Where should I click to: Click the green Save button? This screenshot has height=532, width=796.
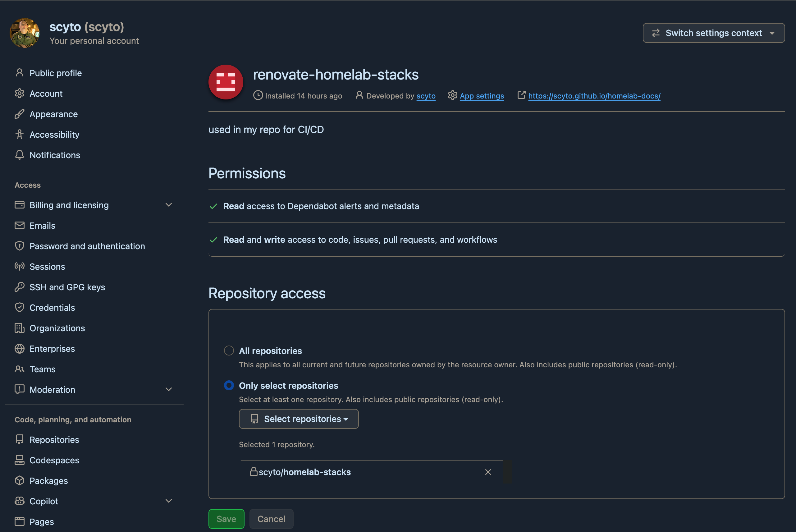click(226, 519)
